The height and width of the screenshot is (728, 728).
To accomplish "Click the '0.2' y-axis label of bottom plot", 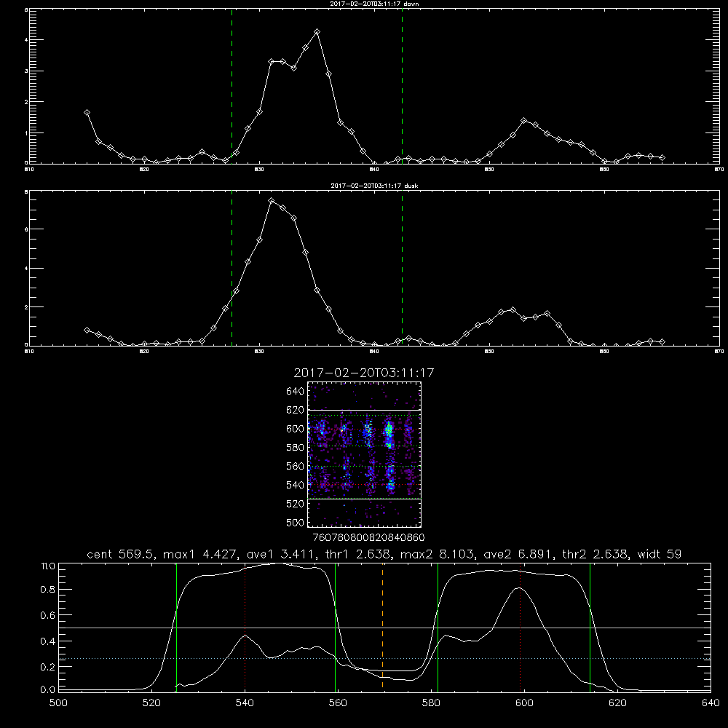I will (x=48, y=667).
